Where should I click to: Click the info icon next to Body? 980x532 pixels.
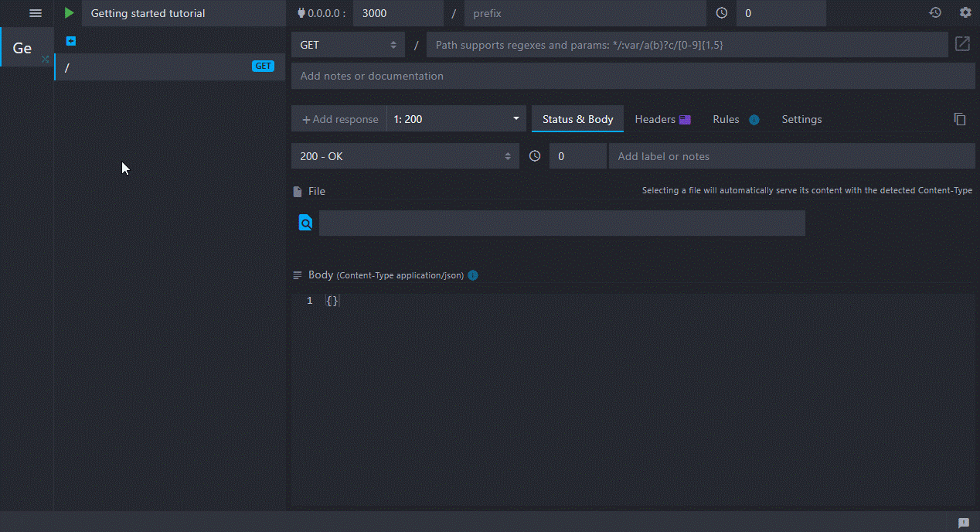(x=473, y=275)
